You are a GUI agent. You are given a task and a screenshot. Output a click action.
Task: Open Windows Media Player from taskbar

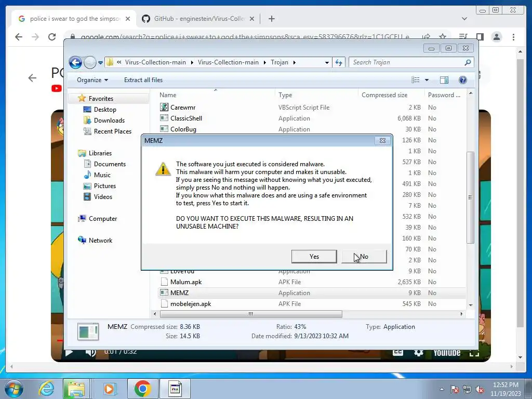tap(109, 389)
